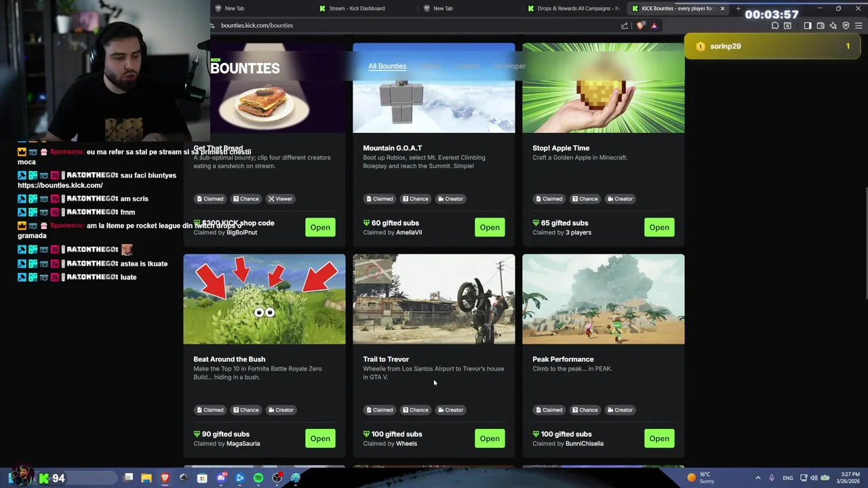Click the bounties.kick.com link in chat
Screen dimensions: 868x488
(60, 185)
